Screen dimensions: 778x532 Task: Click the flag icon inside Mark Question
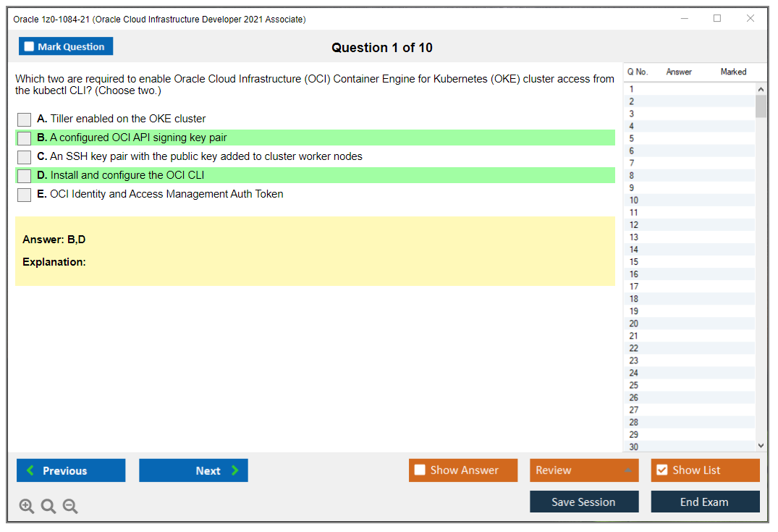click(29, 46)
